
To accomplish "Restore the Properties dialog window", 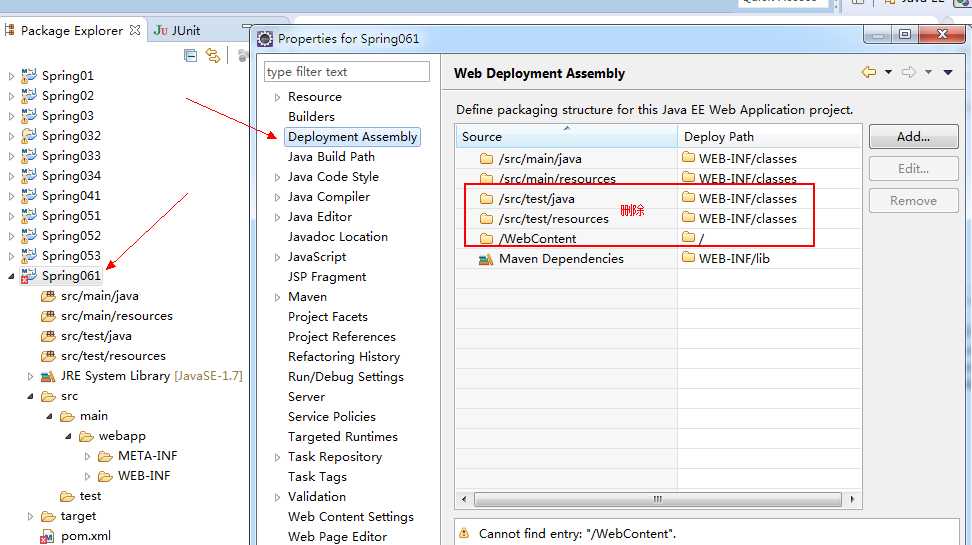I will (x=905, y=34).
